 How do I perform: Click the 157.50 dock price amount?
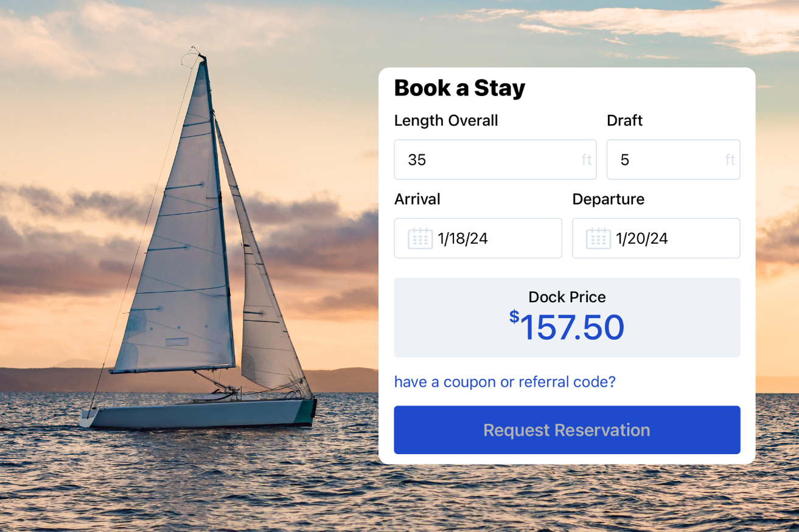[x=572, y=328]
